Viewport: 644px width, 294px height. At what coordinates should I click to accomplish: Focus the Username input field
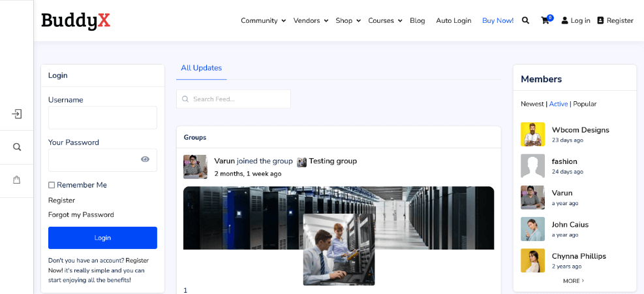pyautogui.click(x=102, y=118)
